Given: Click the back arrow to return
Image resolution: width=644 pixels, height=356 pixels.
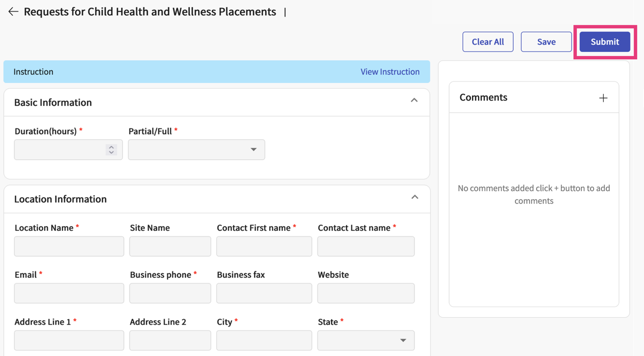Looking at the screenshot, I should [x=13, y=11].
